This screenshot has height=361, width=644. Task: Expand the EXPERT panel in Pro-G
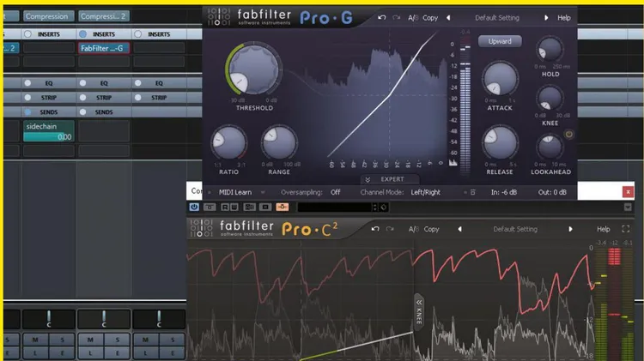click(390, 179)
